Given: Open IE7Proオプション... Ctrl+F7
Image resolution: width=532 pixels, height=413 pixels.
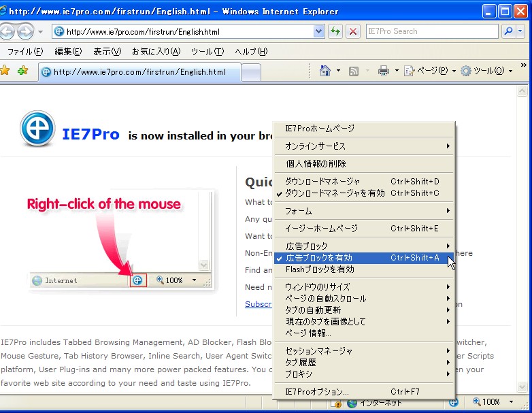Looking at the screenshot, I should (x=364, y=392).
